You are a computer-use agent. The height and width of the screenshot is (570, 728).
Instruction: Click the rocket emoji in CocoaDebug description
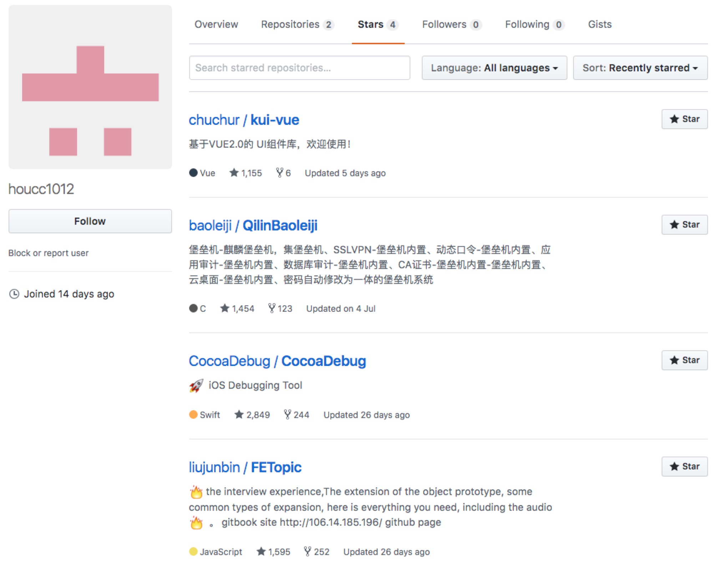click(196, 386)
